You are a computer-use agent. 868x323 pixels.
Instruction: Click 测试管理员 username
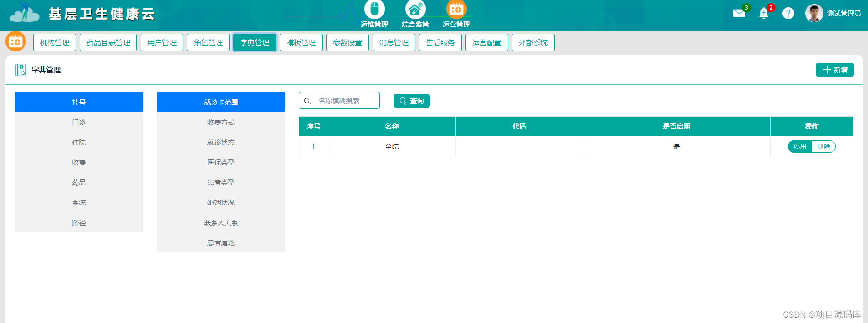coord(844,14)
